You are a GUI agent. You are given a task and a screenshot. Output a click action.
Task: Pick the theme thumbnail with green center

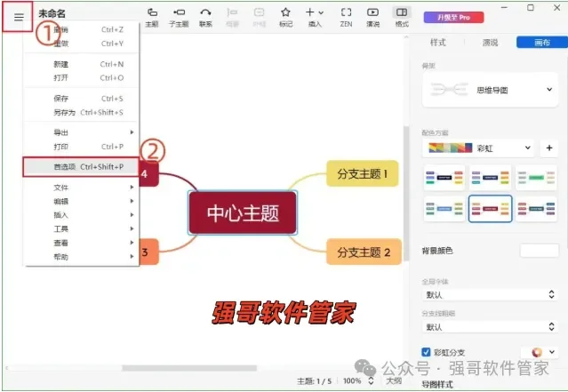[536, 178]
